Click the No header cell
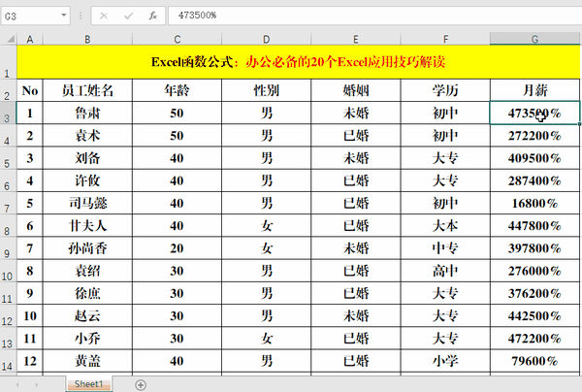Viewport: 582px width, 392px height. pyautogui.click(x=30, y=90)
